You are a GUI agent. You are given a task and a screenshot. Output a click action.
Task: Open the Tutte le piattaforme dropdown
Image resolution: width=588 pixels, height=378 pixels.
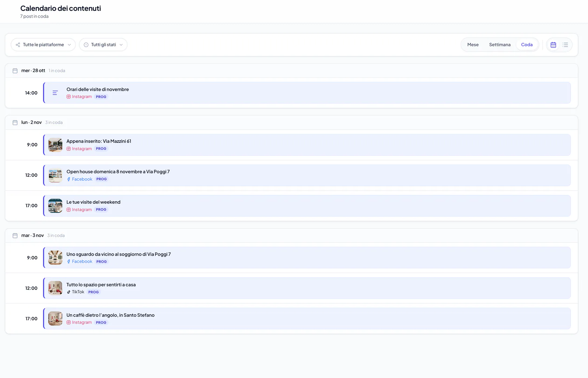(43, 45)
